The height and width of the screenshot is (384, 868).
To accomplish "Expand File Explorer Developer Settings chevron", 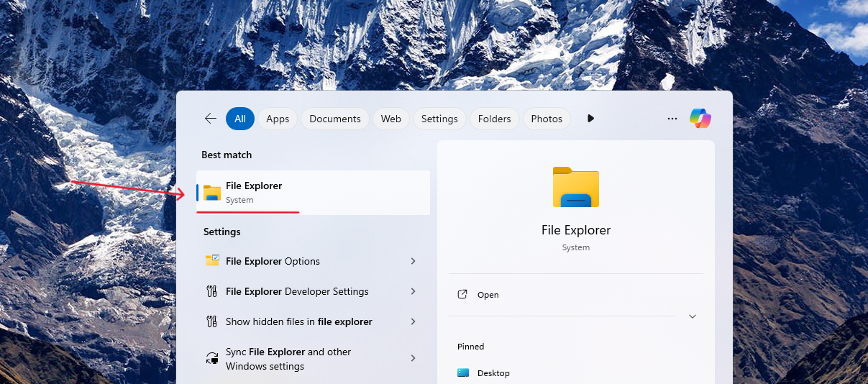I will pos(414,291).
